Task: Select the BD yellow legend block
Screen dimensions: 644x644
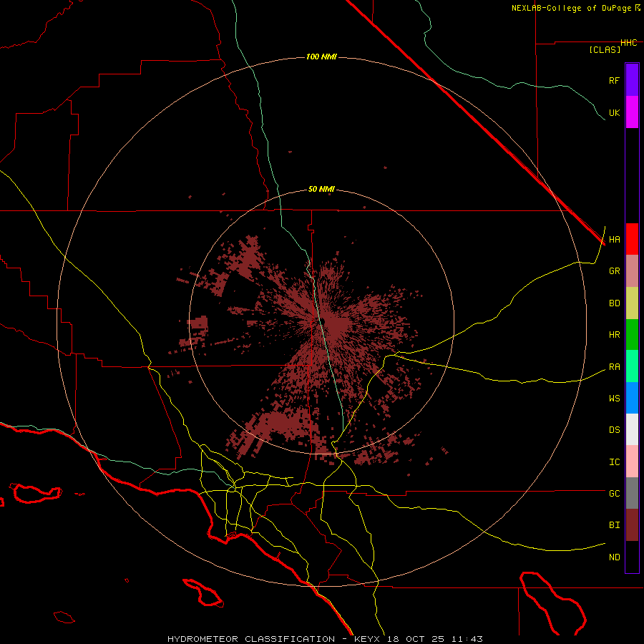Action: [632, 303]
